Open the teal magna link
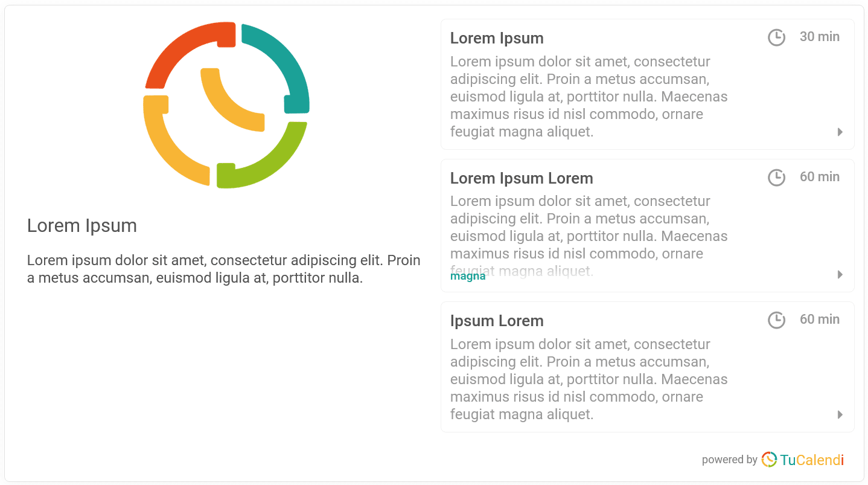 click(x=468, y=277)
